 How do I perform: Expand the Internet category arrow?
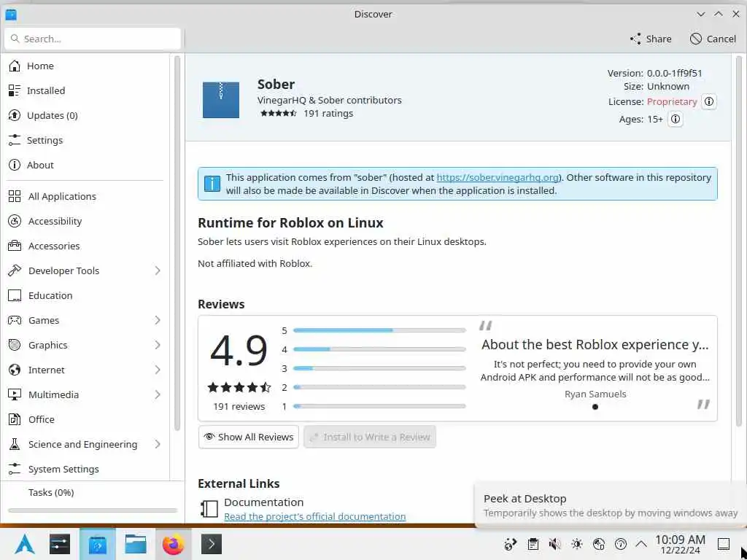pyautogui.click(x=158, y=370)
